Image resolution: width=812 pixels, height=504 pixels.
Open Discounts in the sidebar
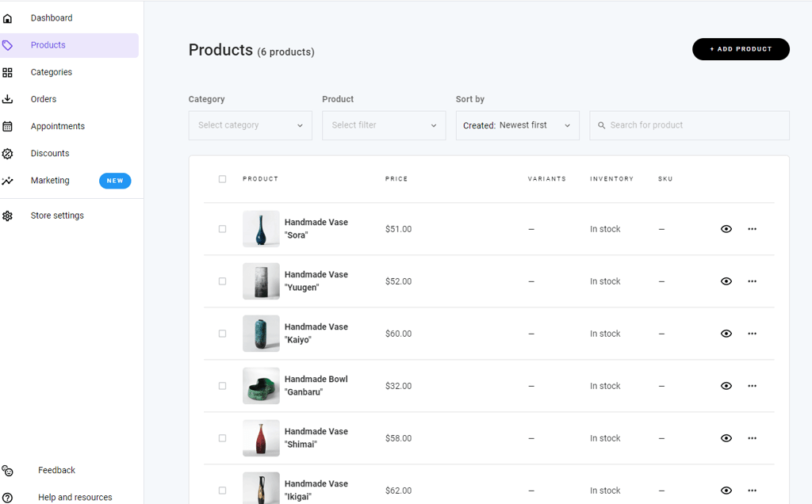point(50,153)
